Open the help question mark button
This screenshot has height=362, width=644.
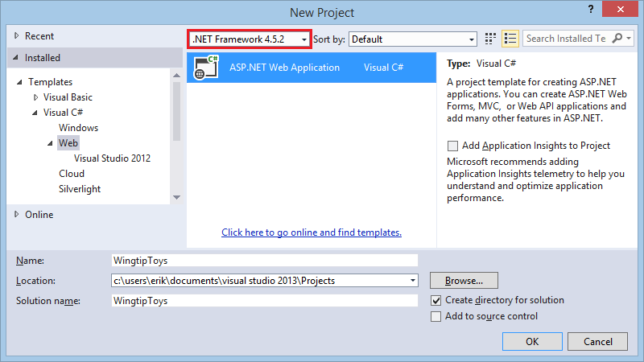[591, 9]
